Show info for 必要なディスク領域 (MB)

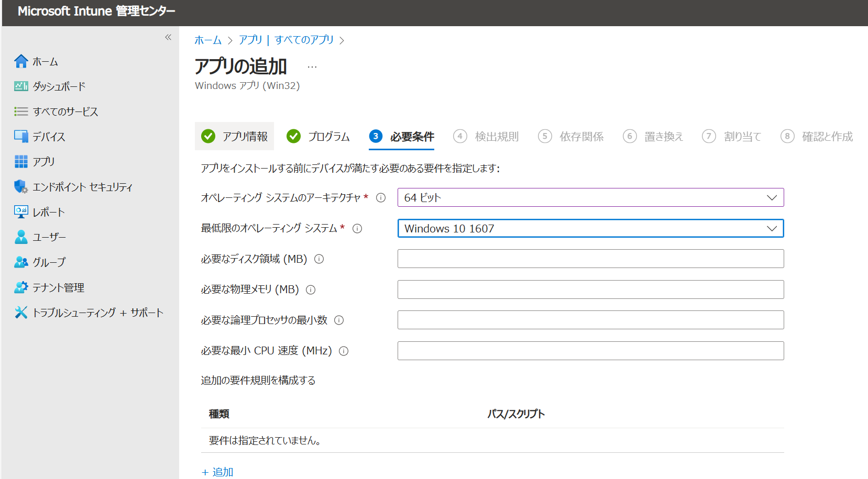click(319, 259)
